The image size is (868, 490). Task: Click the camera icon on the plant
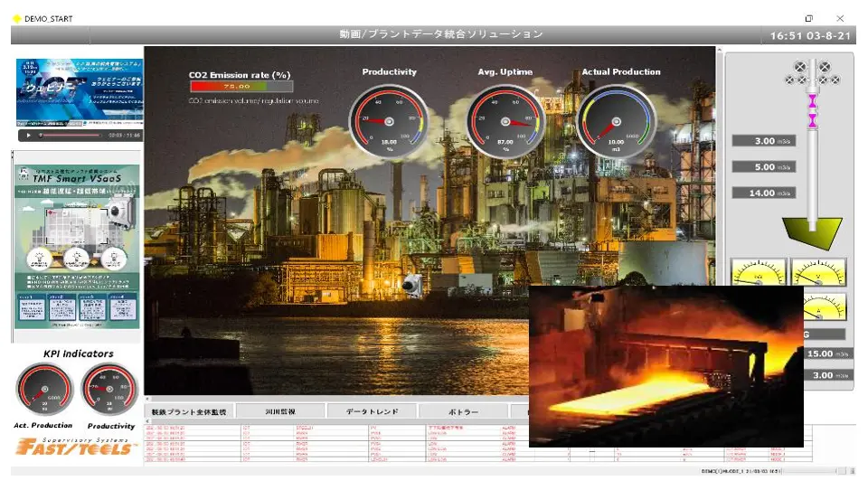pos(412,285)
